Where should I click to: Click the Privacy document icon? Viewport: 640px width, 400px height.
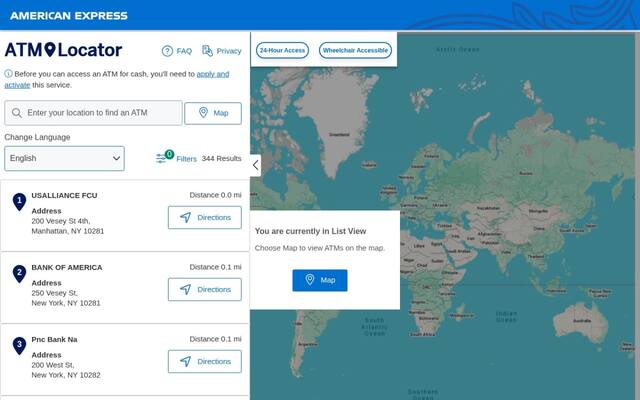[207, 51]
